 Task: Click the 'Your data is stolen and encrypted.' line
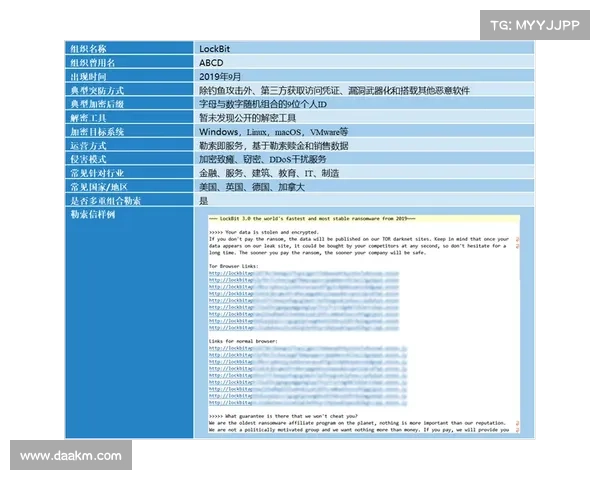pyautogui.click(x=264, y=232)
